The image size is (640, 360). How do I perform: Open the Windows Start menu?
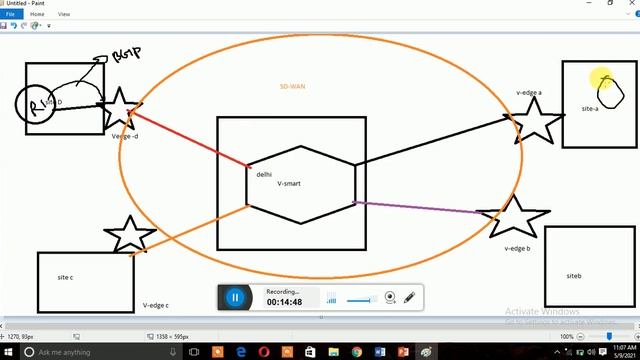pyautogui.click(x=7, y=352)
